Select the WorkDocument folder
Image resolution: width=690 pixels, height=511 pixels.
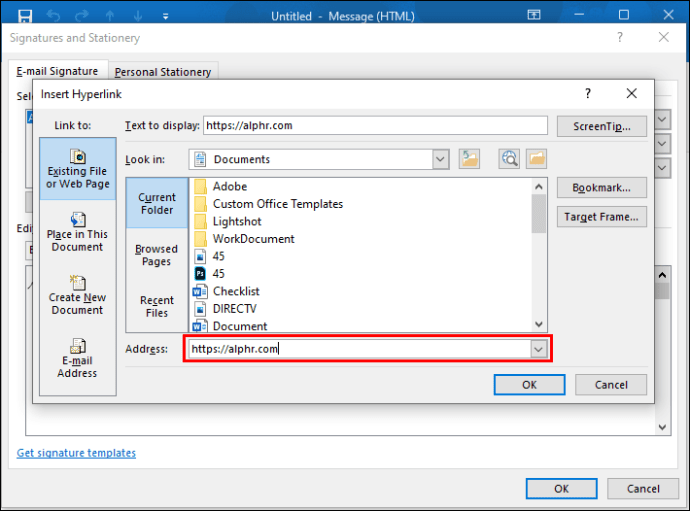pos(244,239)
